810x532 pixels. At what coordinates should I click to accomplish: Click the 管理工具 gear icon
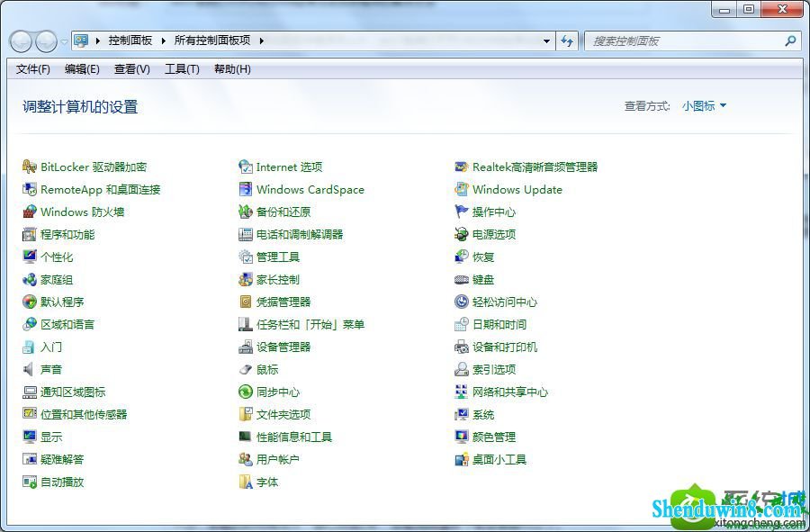point(246,257)
